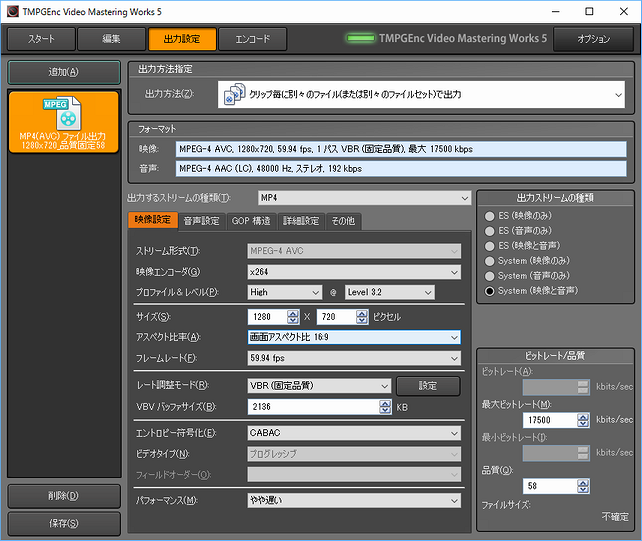Select the 出力設定 tab
The width and height of the screenshot is (642, 541).
click(182, 39)
